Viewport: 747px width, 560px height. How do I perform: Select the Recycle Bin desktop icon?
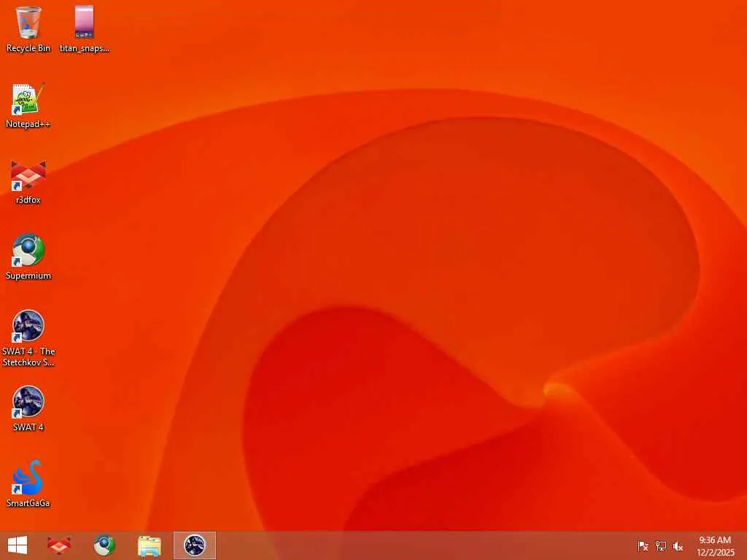coord(28,28)
